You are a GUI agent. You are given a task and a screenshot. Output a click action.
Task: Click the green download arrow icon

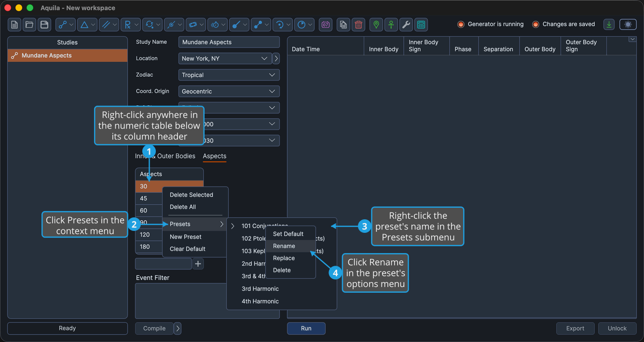tap(609, 24)
